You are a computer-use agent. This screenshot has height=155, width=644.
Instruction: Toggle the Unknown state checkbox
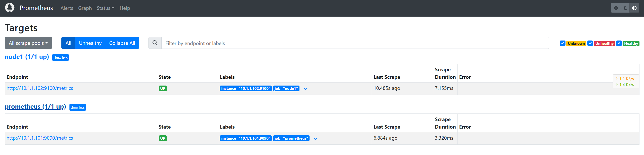pyautogui.click(x=562, y=43)
